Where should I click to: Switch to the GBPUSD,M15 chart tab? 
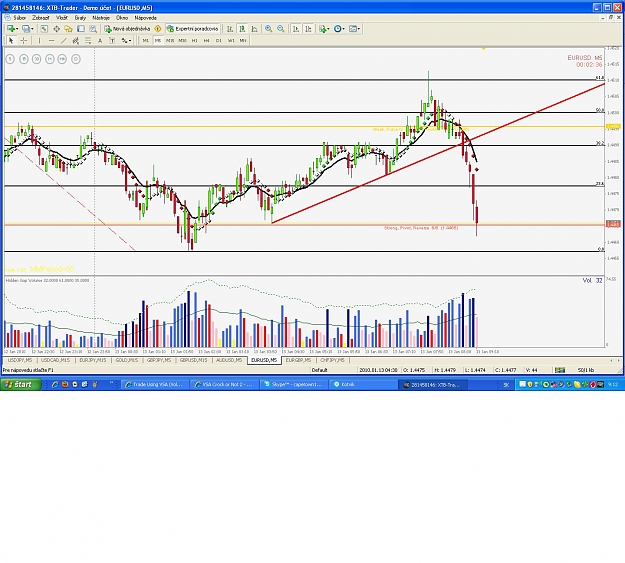pyautogui.click(x=193, y=360)
